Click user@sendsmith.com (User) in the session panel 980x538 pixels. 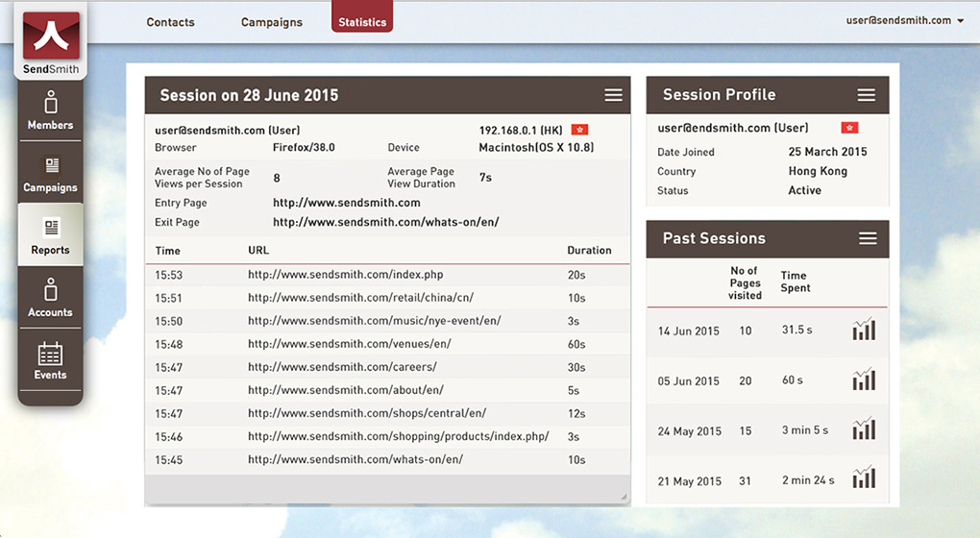coord(228,130)
